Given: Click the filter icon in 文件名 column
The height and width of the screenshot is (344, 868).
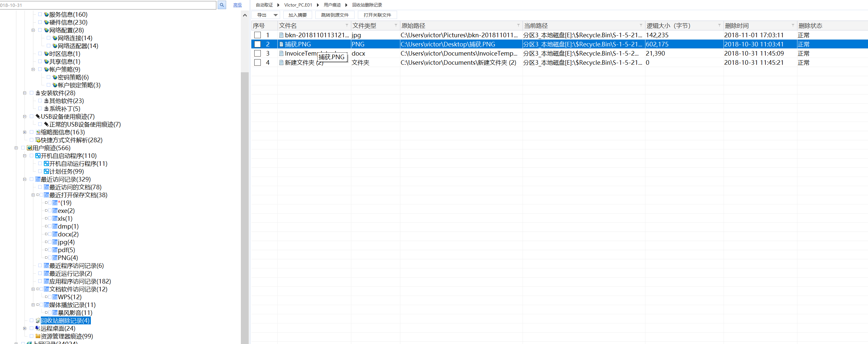Looking at the screenshot, I should (x=347, y=26).
